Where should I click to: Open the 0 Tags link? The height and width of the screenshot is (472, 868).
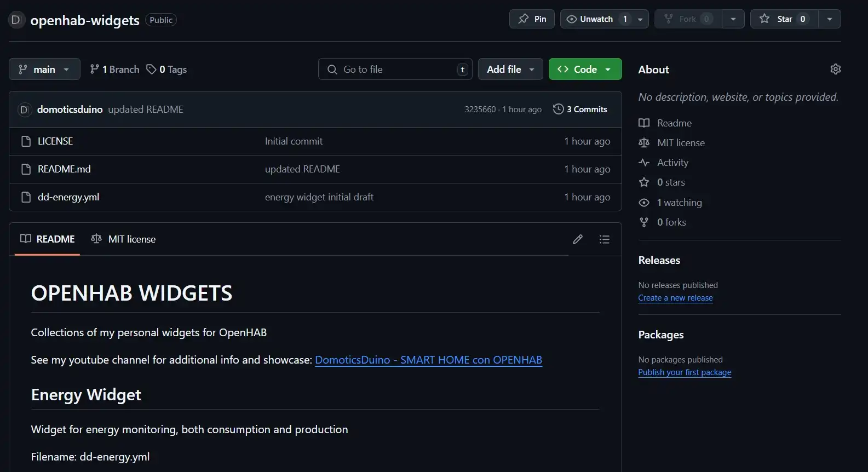tap(166, 70)
